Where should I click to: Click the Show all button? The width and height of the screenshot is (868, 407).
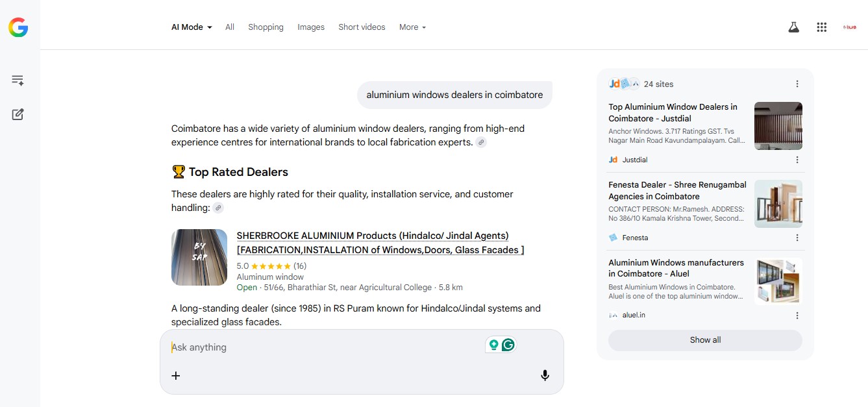pyautogui.click(x=705, y=340)
